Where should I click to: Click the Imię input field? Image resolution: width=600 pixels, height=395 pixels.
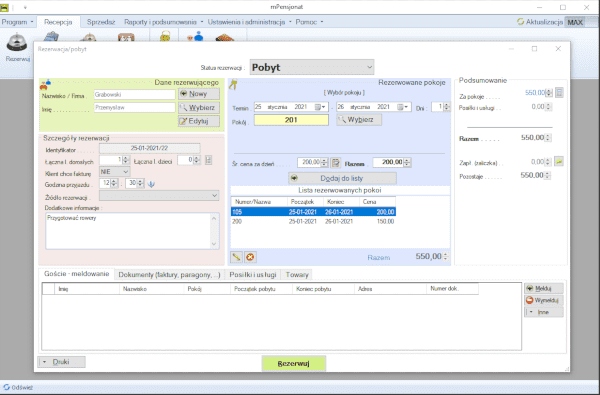click(x=135, y=108)
